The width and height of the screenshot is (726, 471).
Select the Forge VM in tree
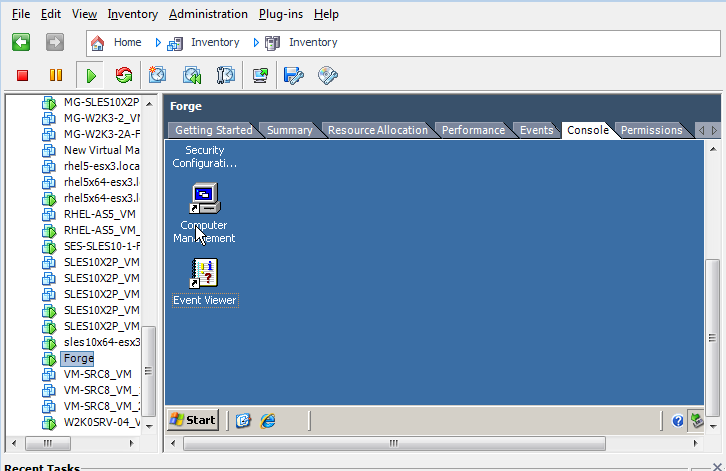click(78, 358)
